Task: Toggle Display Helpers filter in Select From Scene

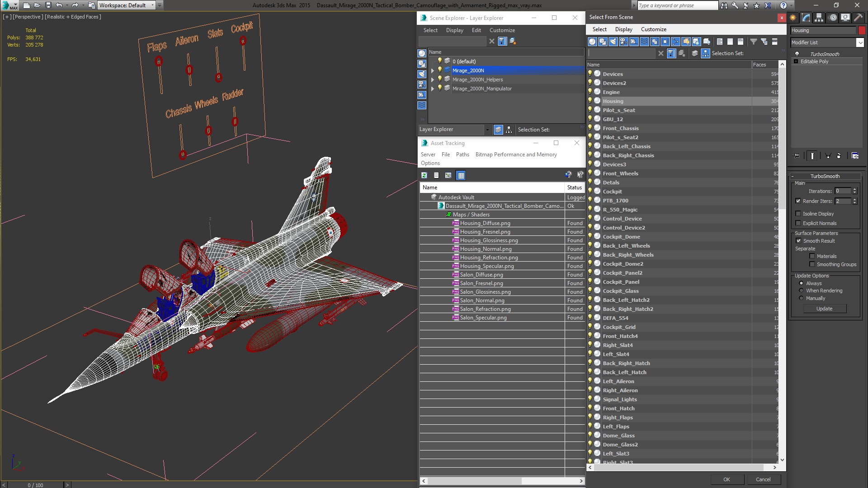Action: [634, 42]
